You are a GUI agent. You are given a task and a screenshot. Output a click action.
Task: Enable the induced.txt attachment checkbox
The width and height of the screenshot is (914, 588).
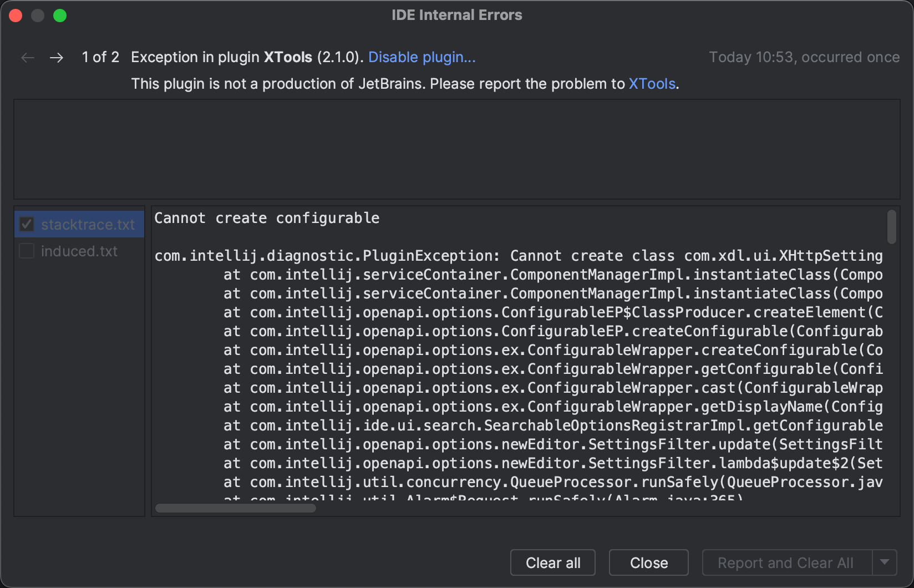tap(26, 251)
